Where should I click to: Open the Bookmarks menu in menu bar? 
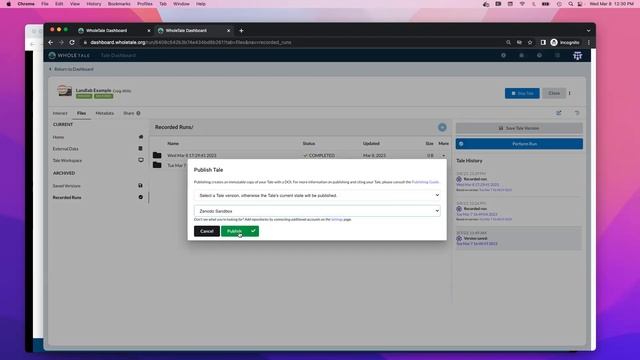click(119, 4)
